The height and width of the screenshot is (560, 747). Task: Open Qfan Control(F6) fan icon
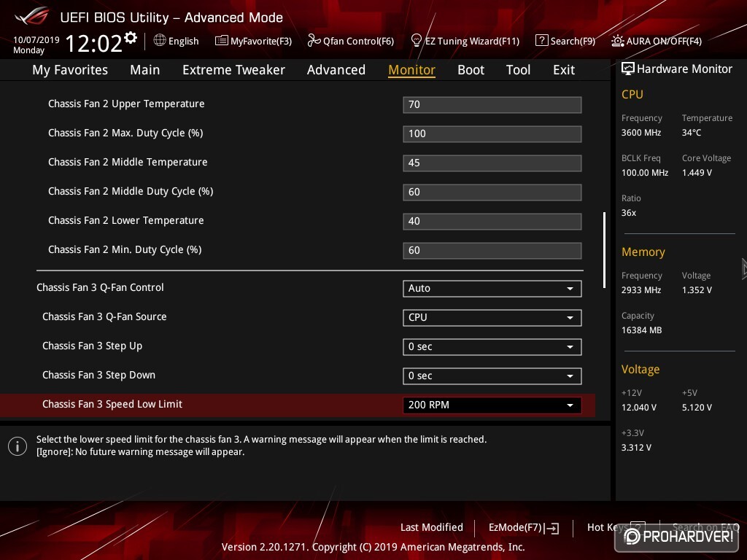(x=314, y=41)
